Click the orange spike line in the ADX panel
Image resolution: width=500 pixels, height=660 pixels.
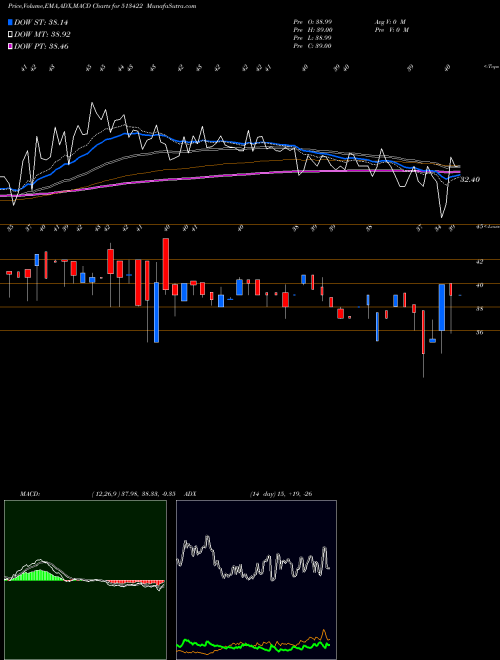324,635
